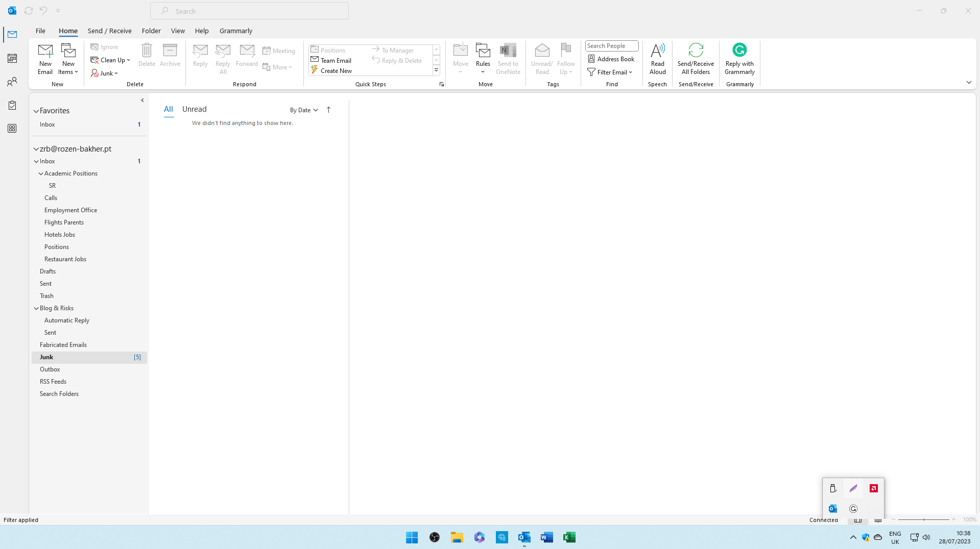This screenshot has height=549, width=980.
Task: Click Send/Receive All Folders
Action: pyautogui.click(x=696, y=58)
